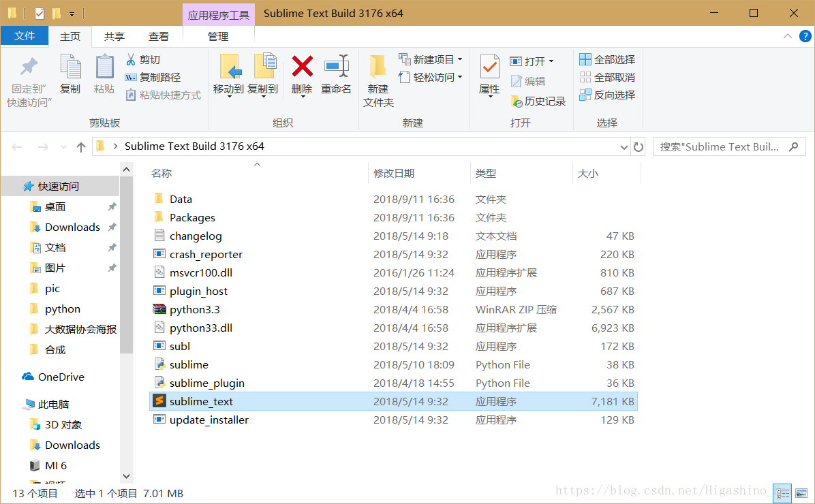Viewport: 815px width, 504px height.
Task: Delete file with red X 删除
Action: point(302,76)
